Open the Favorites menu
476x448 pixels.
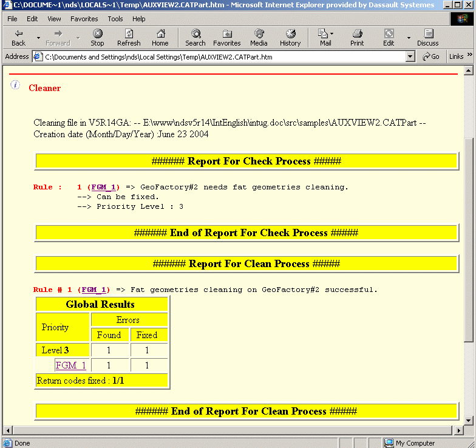pyautogui.click(x=84, y=19)
